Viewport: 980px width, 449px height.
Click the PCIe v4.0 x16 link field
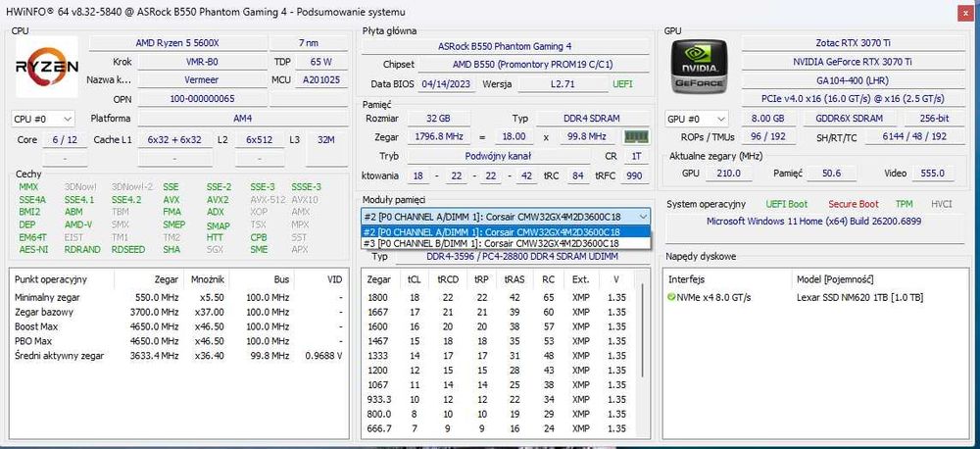[x=854, y=99]
